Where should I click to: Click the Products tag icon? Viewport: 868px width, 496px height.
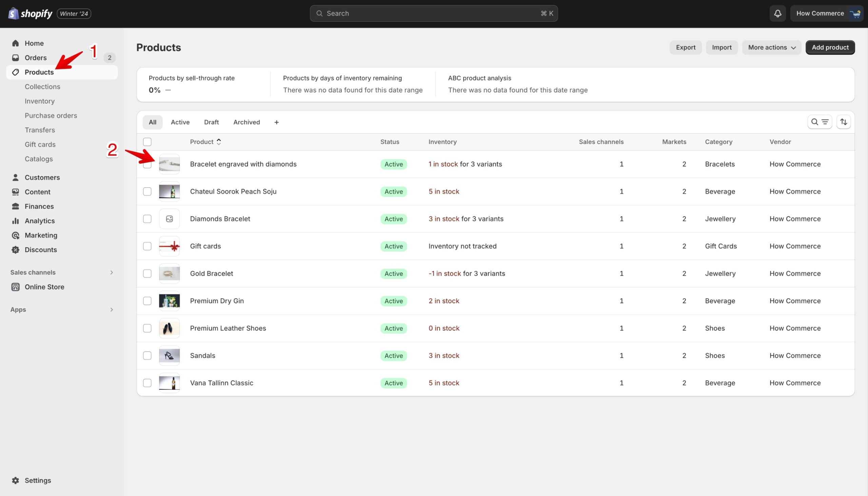(15, 72)
